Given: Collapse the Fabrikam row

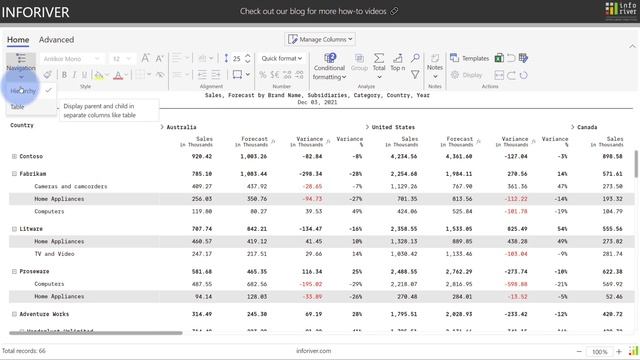Looking at the screenshot, I should click(x=14, y=174).
